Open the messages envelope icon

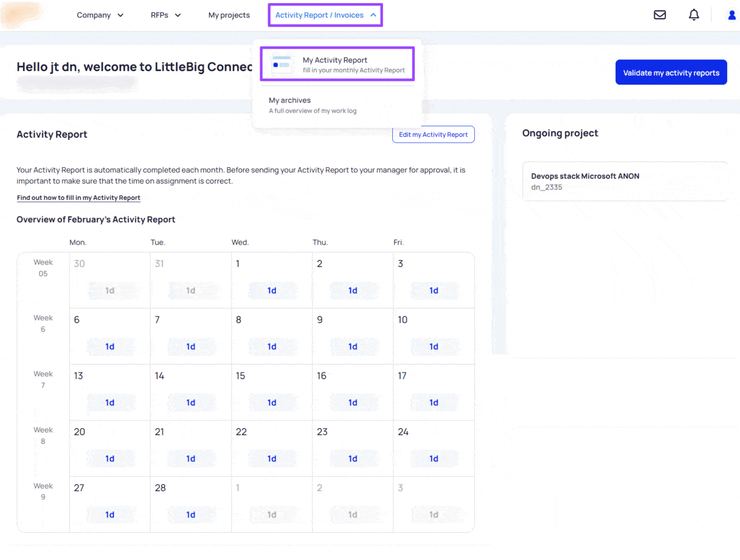660,15
